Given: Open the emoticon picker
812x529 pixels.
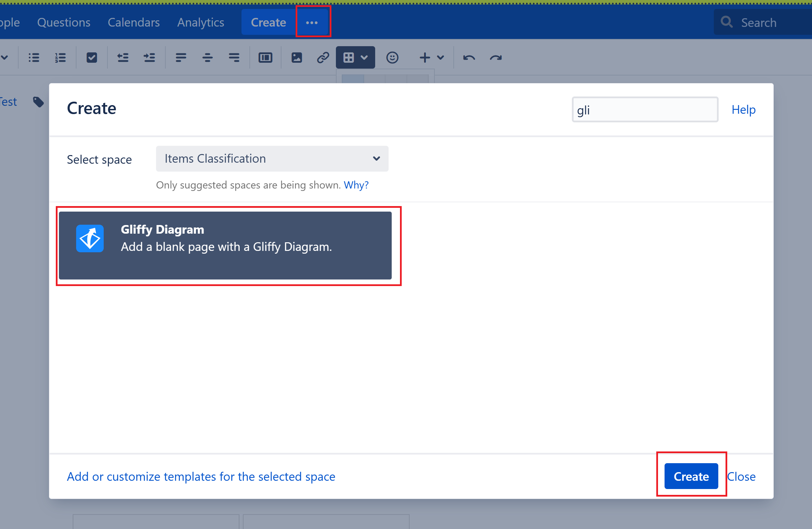Looking at the screenshot, I should click(x=392, y=58).
